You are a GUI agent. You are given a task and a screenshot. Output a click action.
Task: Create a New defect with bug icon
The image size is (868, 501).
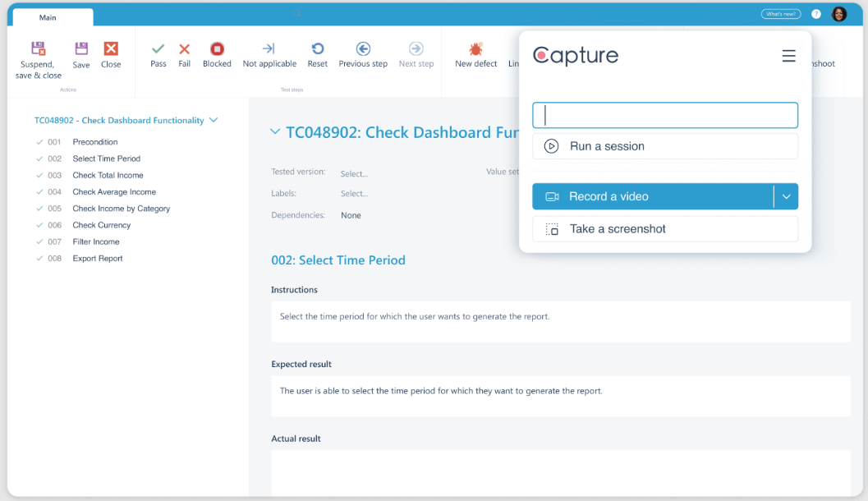(x=475, y=49)
